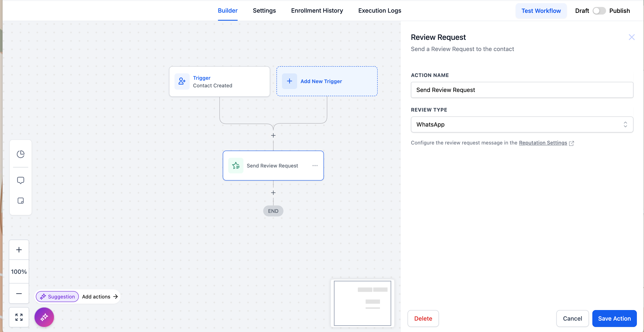Open the Execution Logs tab
This screenshot has width=644, height=332.
click(380, 11)
